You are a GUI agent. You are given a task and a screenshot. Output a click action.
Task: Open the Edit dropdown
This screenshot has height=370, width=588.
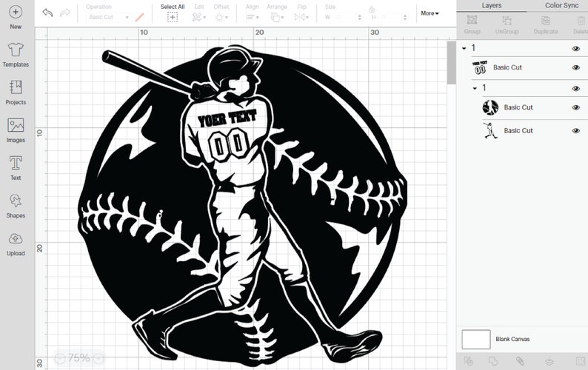pyautogui.click(x=198, y=17)
